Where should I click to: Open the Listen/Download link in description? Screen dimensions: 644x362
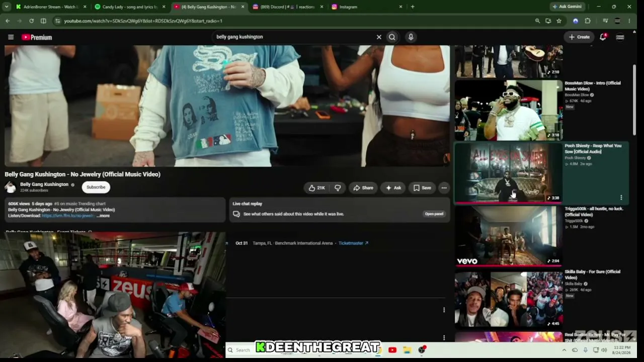click(68, 216)
